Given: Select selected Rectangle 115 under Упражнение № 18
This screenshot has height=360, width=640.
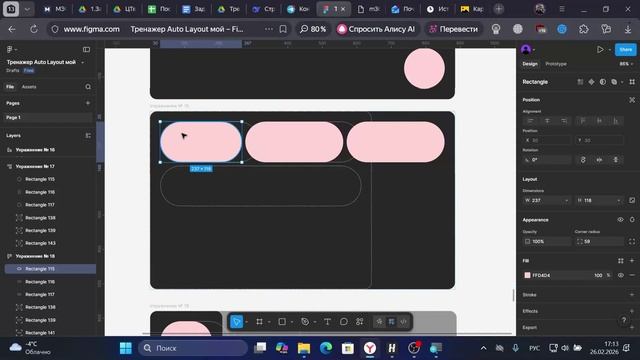Looking at the screenshot, I should (x=50, y=269).
